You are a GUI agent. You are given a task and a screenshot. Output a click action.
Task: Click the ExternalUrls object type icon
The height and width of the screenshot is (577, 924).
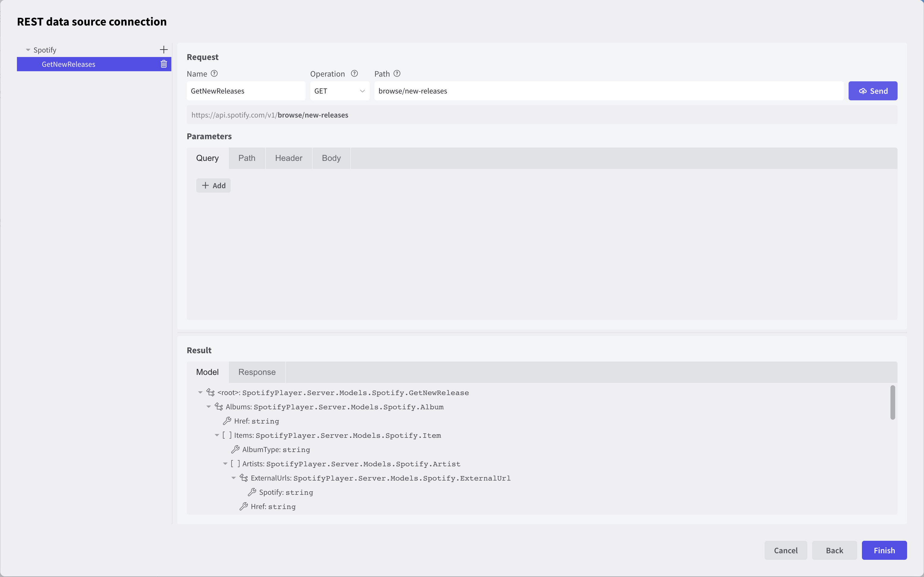[x=244, y=478]
